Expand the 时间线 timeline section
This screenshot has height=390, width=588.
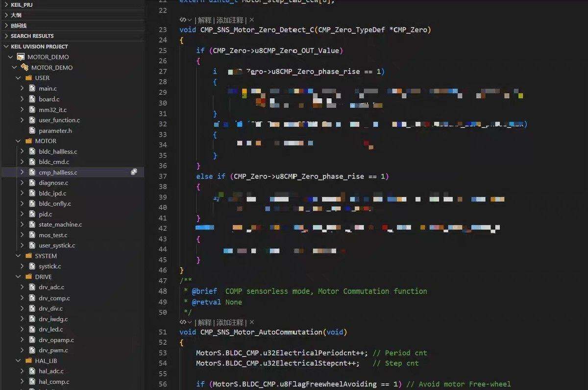click(6, 25)
